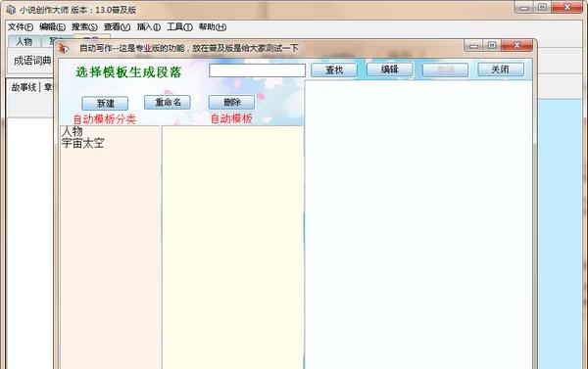This screenshot has width=588, height=369.
Task: Open the 文件(F) menu
Action: pyautogui.click(x=21, y=27)
